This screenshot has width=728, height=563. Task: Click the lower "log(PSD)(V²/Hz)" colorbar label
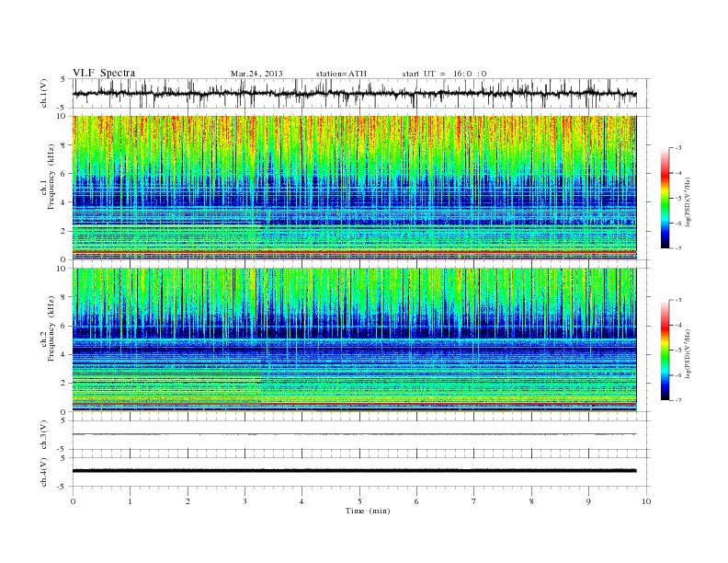(688, 354)
